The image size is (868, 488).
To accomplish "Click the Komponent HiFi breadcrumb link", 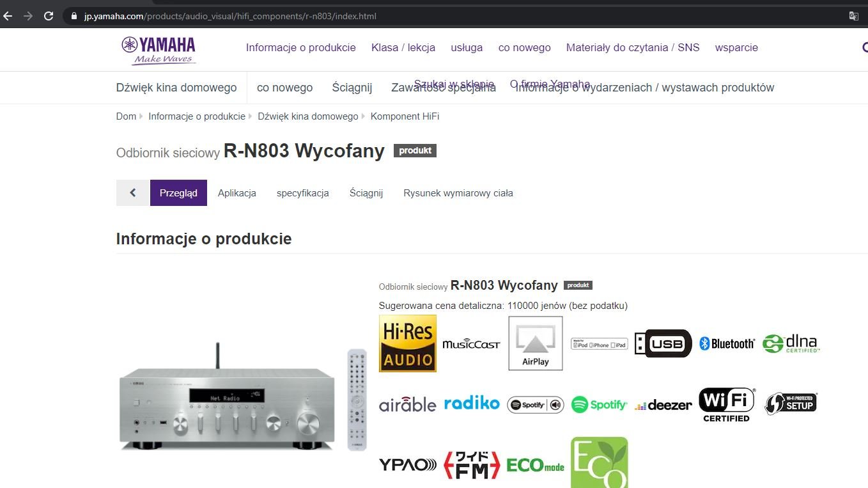I will (405, 116).
